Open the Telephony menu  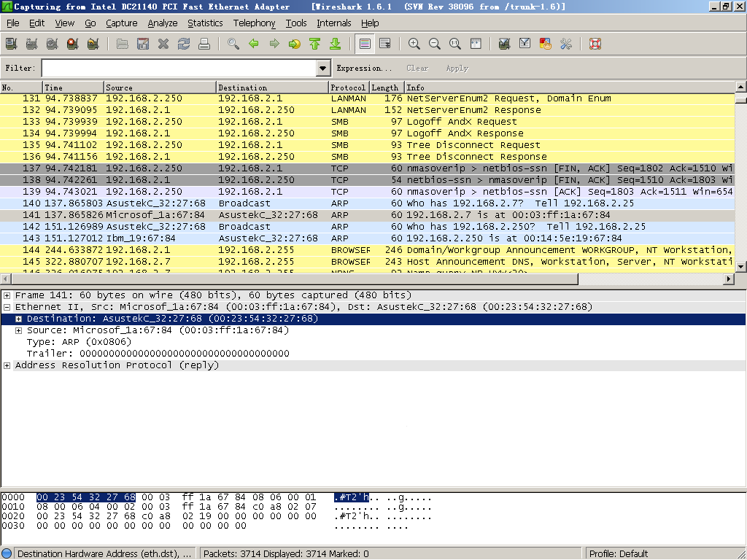[254, 23]
